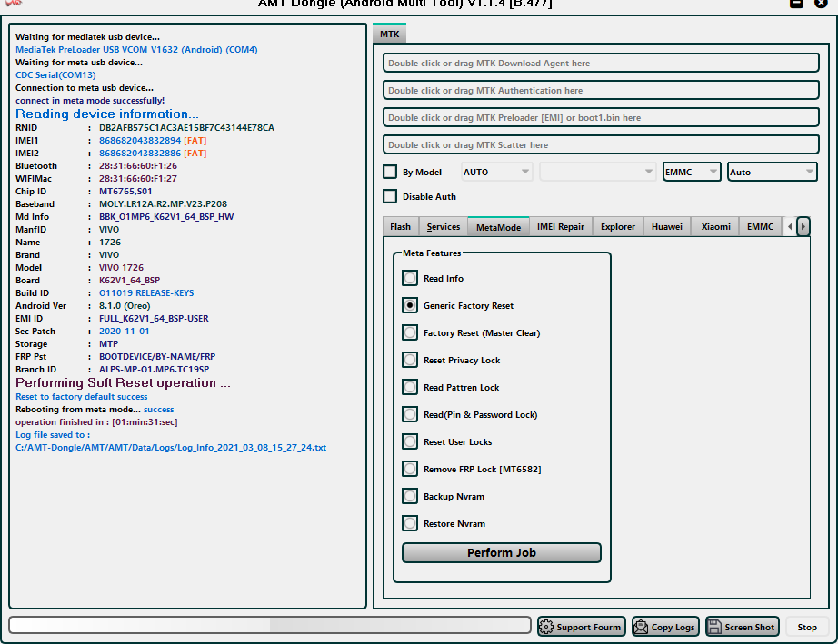Screen dimensions: 838x644
Task: Click the Stop button
Action: click(x=807, y=627)
